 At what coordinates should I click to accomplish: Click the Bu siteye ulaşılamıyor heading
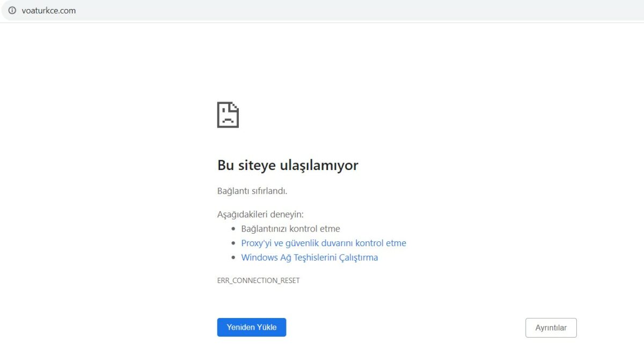point(287,165)
